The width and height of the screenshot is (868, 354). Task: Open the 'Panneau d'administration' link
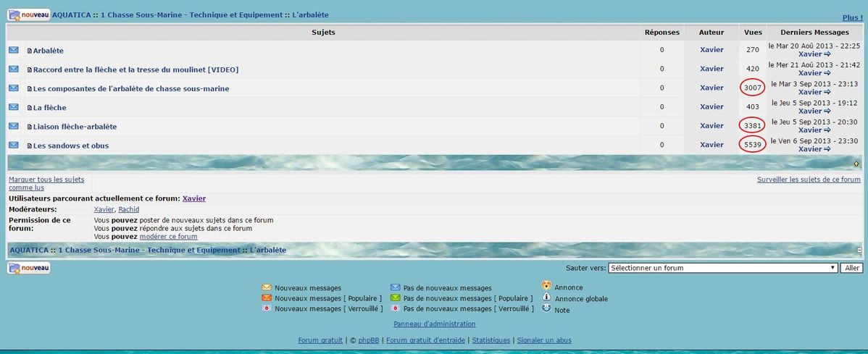[x=434, y=324]
